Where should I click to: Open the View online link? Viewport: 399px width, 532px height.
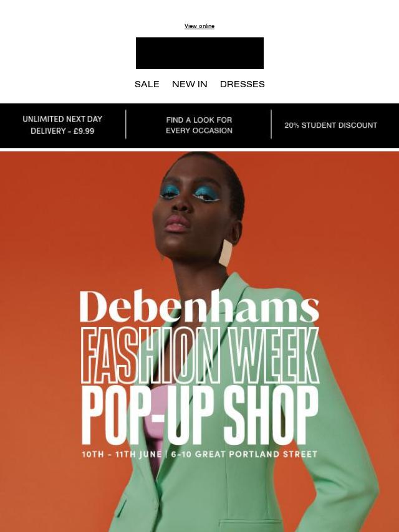[x=199, y=26]
